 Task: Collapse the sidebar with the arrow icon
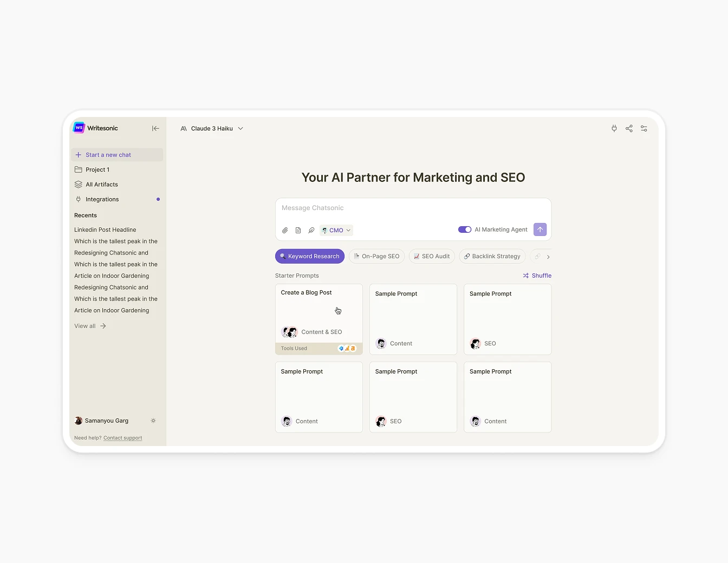155,128
